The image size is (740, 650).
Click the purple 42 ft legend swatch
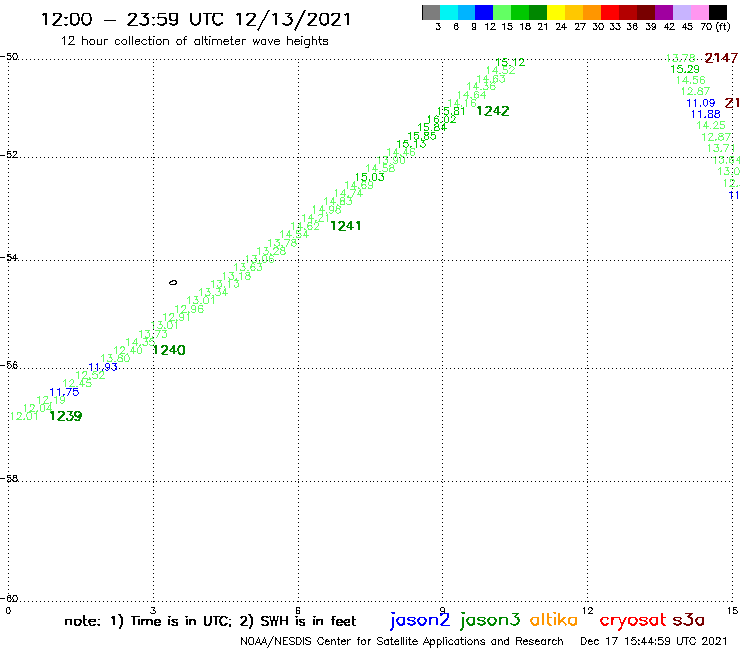pyautogui.click(x=664, y=12)
